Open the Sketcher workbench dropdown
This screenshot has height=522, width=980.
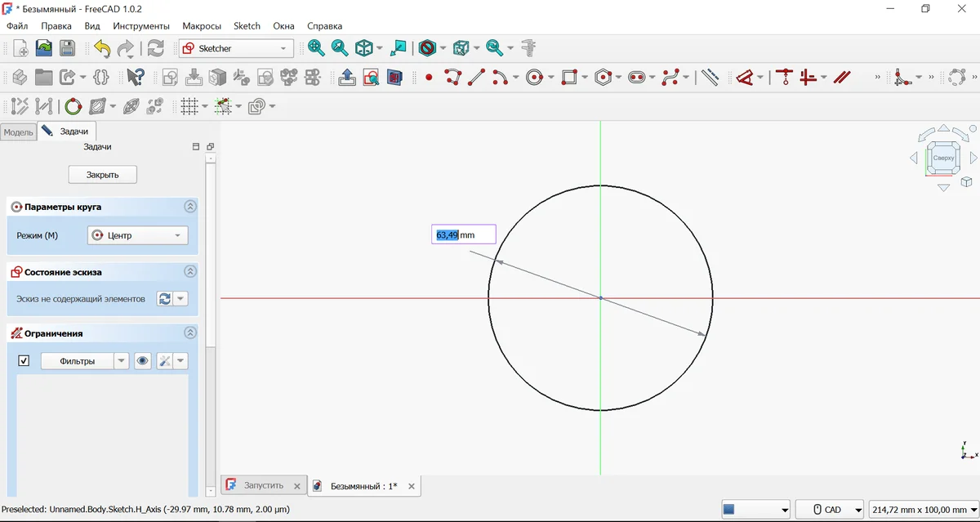236,49
